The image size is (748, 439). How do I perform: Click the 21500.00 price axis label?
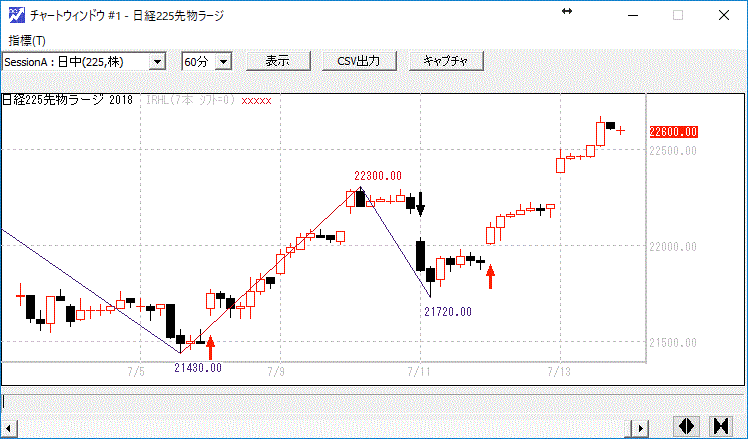(673, 343)
